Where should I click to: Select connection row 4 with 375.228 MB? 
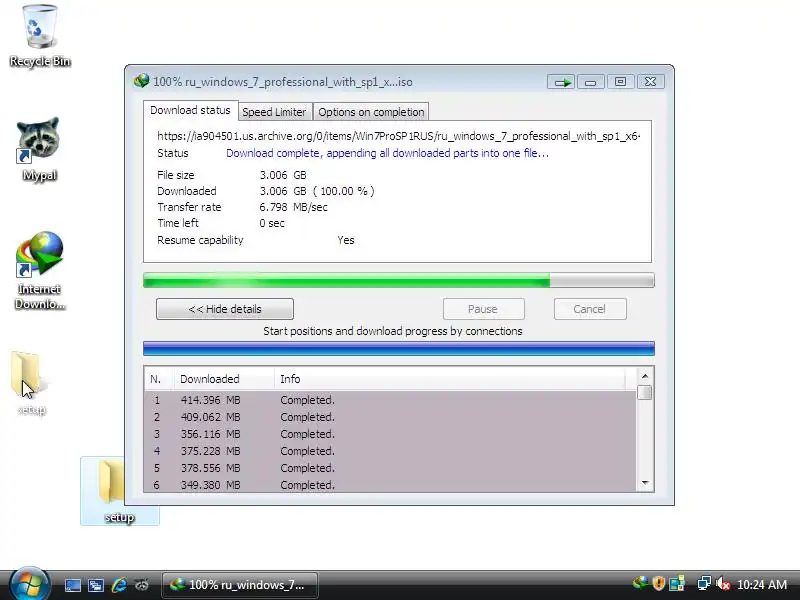pos(390,451)
